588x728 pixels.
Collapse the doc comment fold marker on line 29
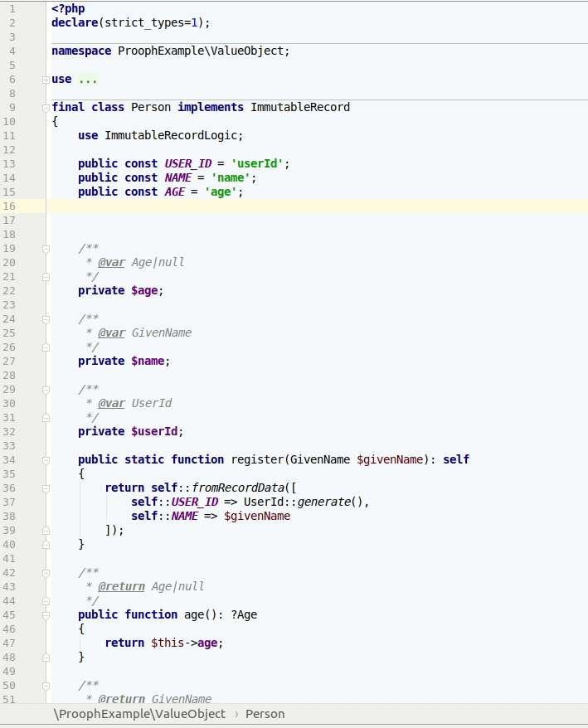46,391
